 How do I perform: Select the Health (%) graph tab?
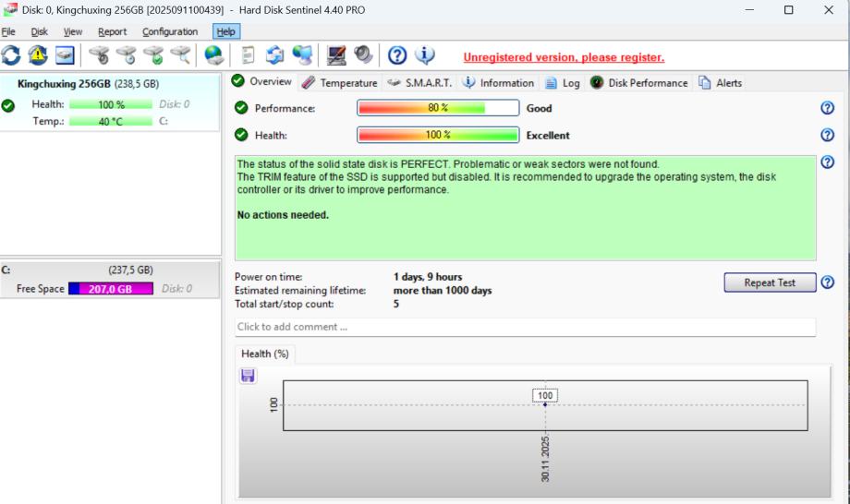click(x=265, y=354)
